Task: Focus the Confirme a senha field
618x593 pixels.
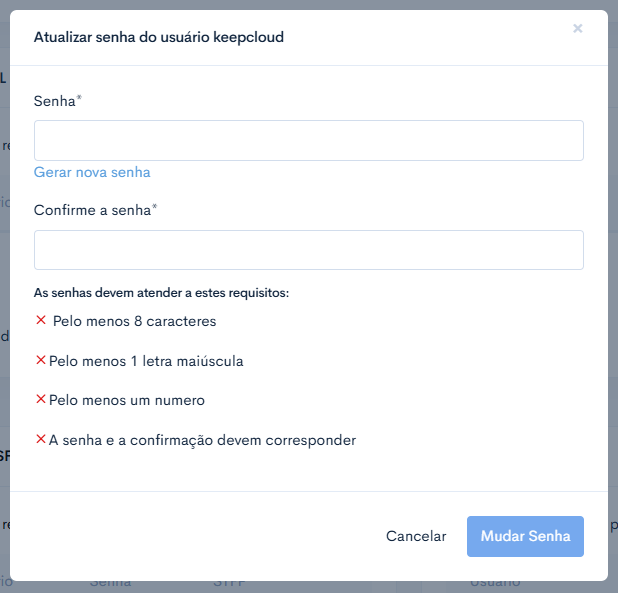Action: (x=309, y=250)
